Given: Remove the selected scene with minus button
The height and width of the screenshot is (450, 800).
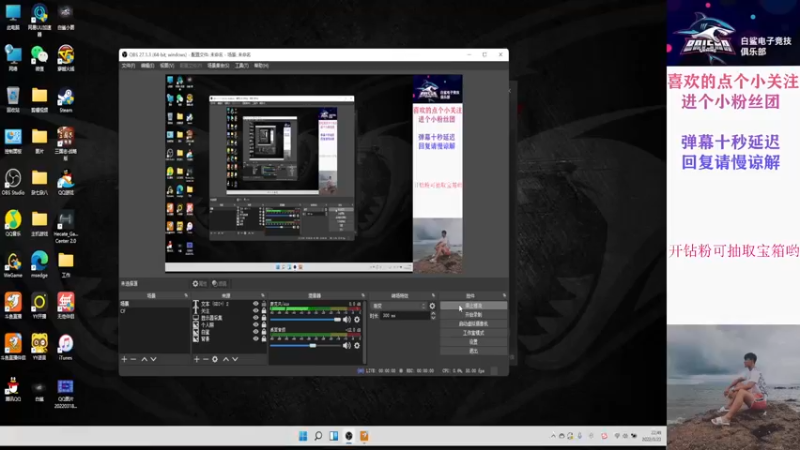Looking at the screenshot, I should (x=133, y=359).
